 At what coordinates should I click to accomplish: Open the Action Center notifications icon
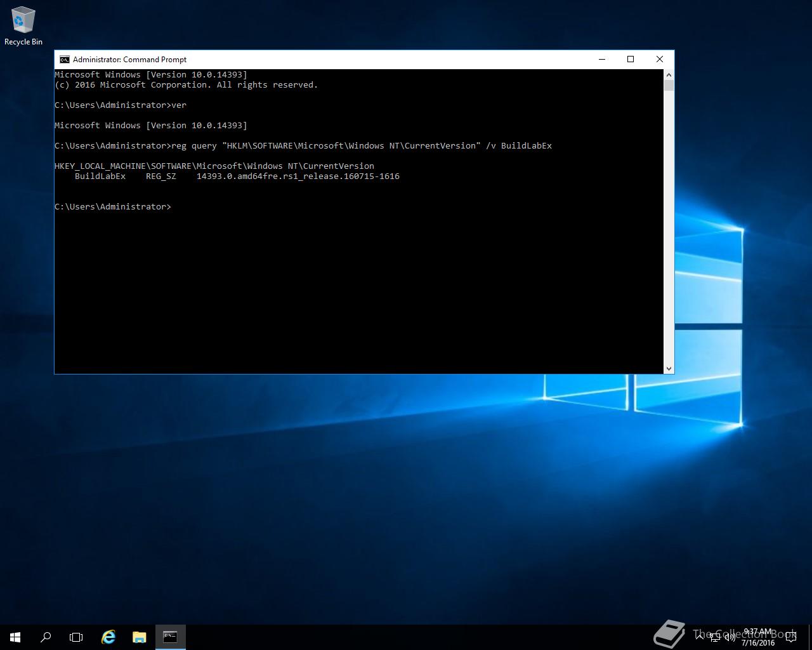[x=791, y=637]
